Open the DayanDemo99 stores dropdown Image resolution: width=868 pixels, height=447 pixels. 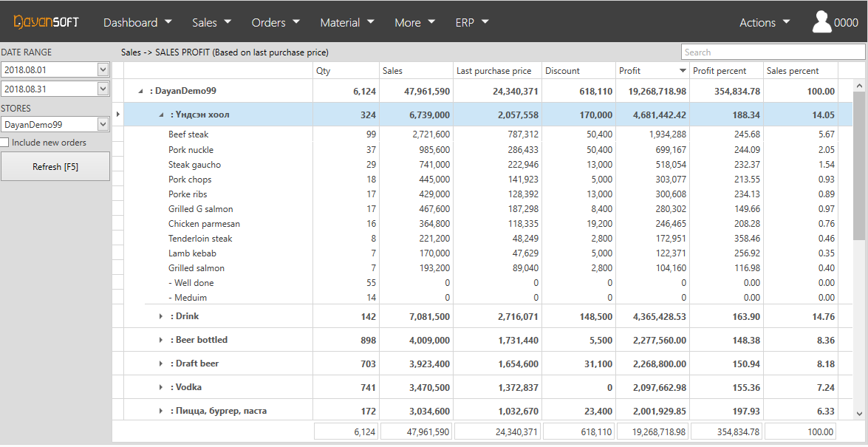pyautogui.click(x=103, y=125)
